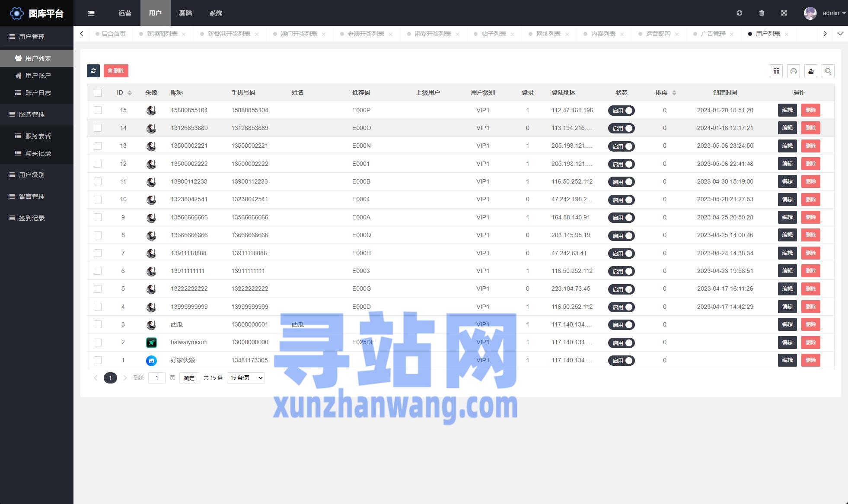Toggle fullscreen with the header expand icon
The width and height of the screenshot is (848, 504).
(784, 13)
